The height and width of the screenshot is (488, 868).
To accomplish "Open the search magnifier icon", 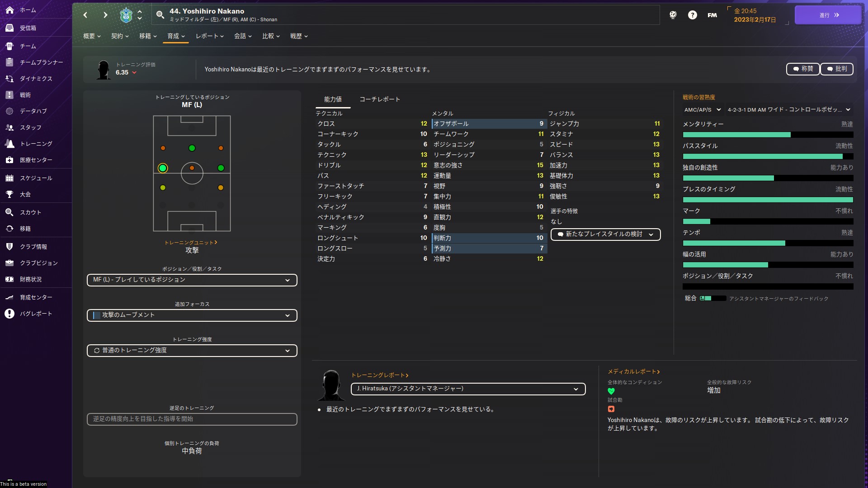I will click(x=160, y=15).
